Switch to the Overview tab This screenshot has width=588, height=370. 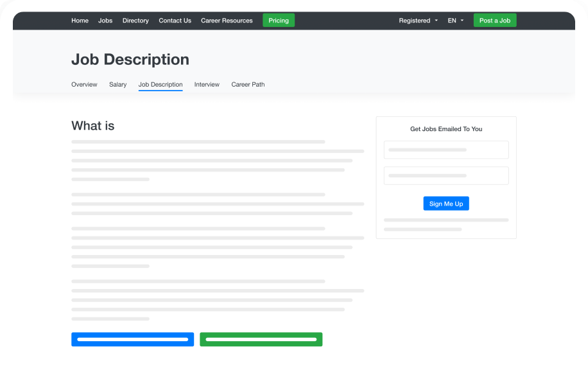tap(84, 85)
